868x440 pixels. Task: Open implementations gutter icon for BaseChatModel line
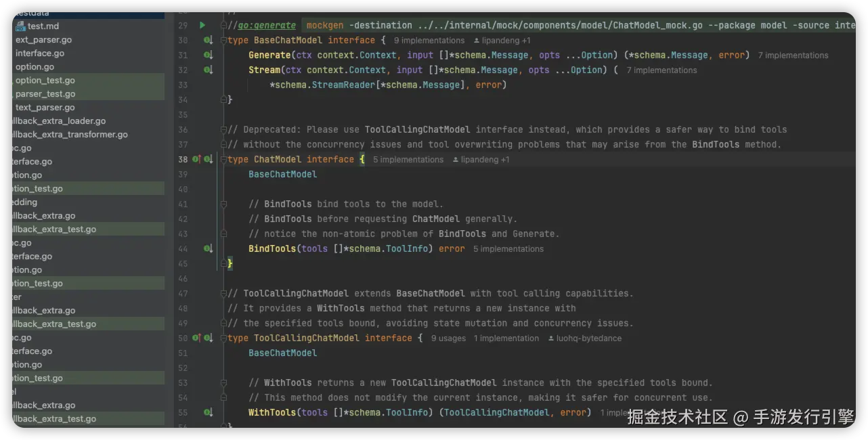[x=209, y=41]
